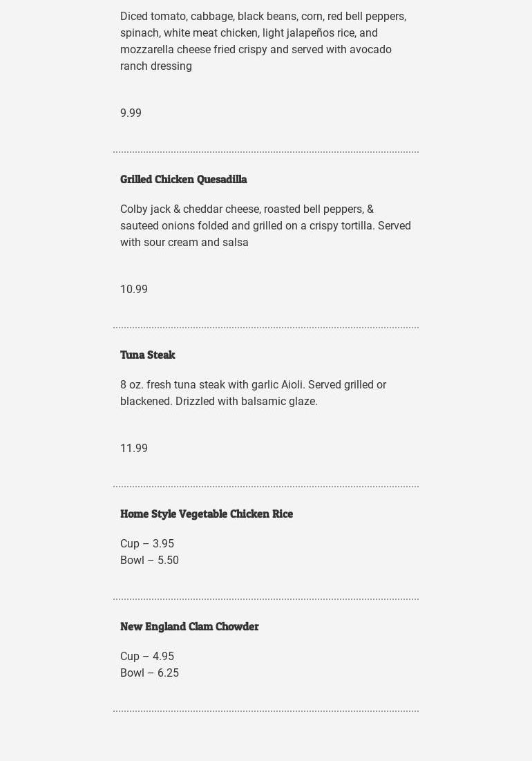Click Home Style Vegetable Chicken Rice heading
The height and width of the screenshot is (761, 532).
[x=206, y=514]
